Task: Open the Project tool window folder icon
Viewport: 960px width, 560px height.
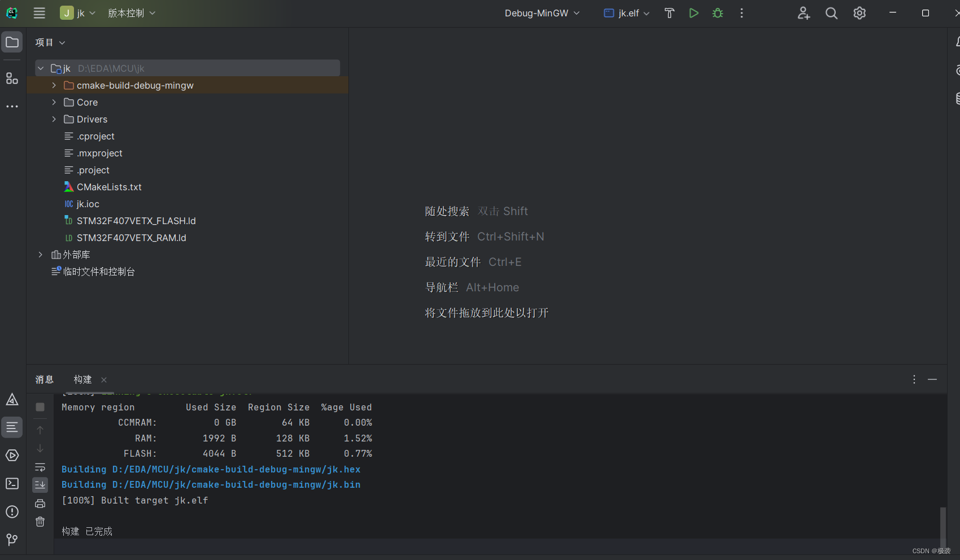Action: tap(12, 42)
